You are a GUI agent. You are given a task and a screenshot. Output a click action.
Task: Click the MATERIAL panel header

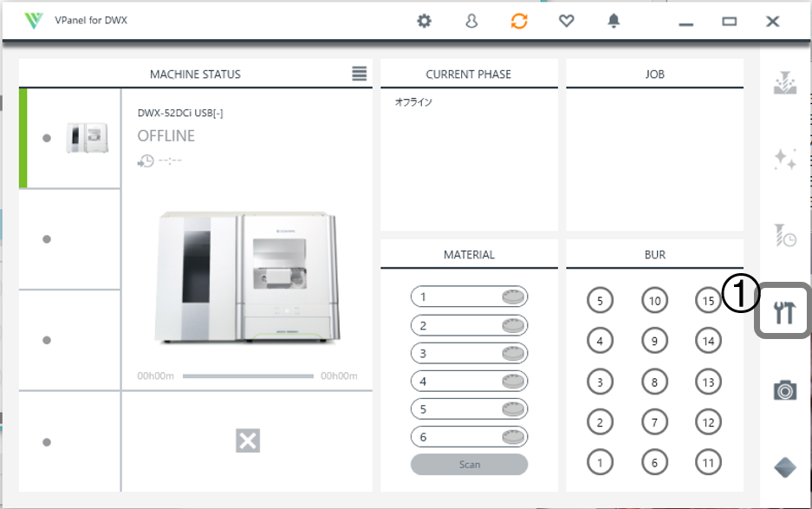[x=469, y=255]
